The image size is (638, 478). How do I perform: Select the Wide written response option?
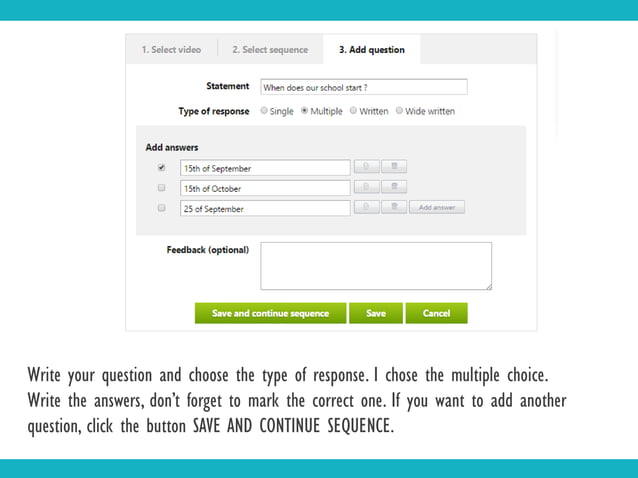399,111
